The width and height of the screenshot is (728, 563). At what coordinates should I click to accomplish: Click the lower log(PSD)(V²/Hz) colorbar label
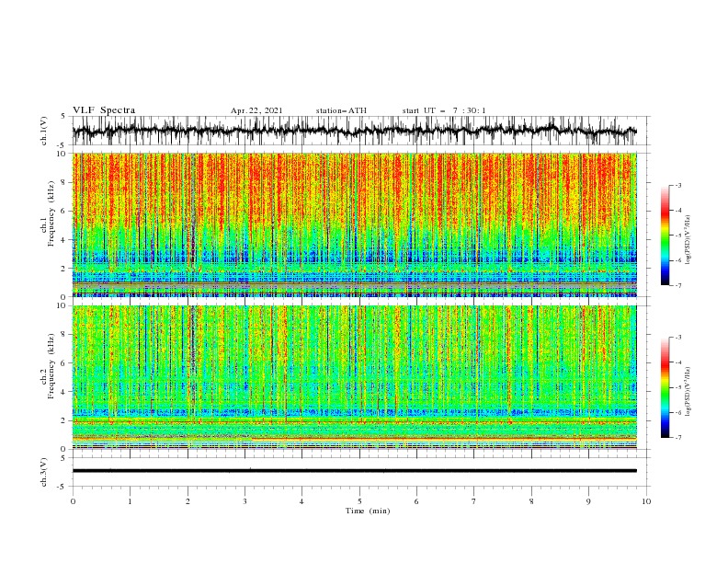(688, 392)
